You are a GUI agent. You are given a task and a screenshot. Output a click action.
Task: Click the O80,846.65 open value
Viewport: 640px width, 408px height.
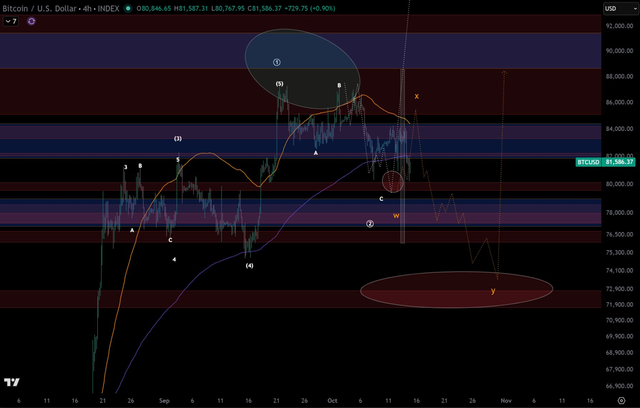point(154,8)
